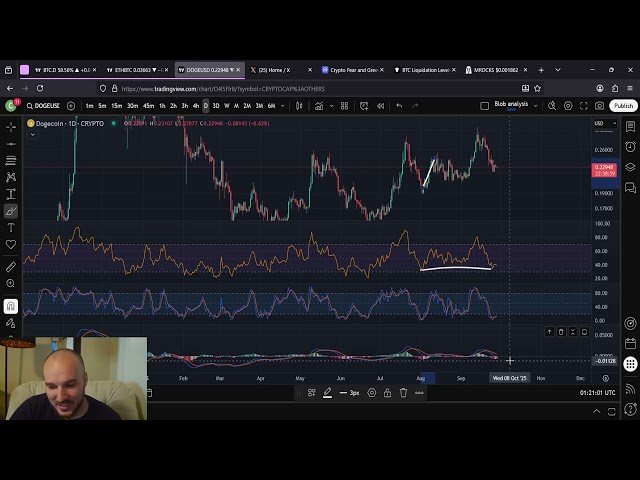
Task: Pick the line color pencil swatch
Action: tap(327, 393)
